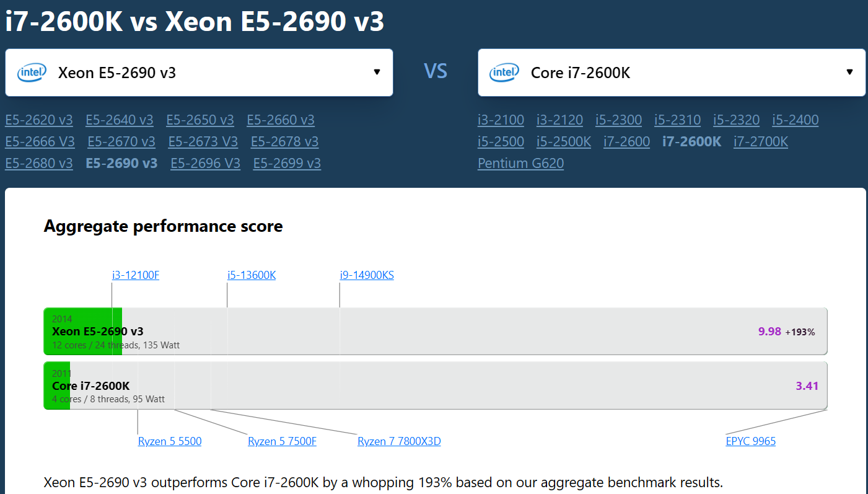Click Intel logo in Xeon E5-2690 v3 selector

click(32, 73)
